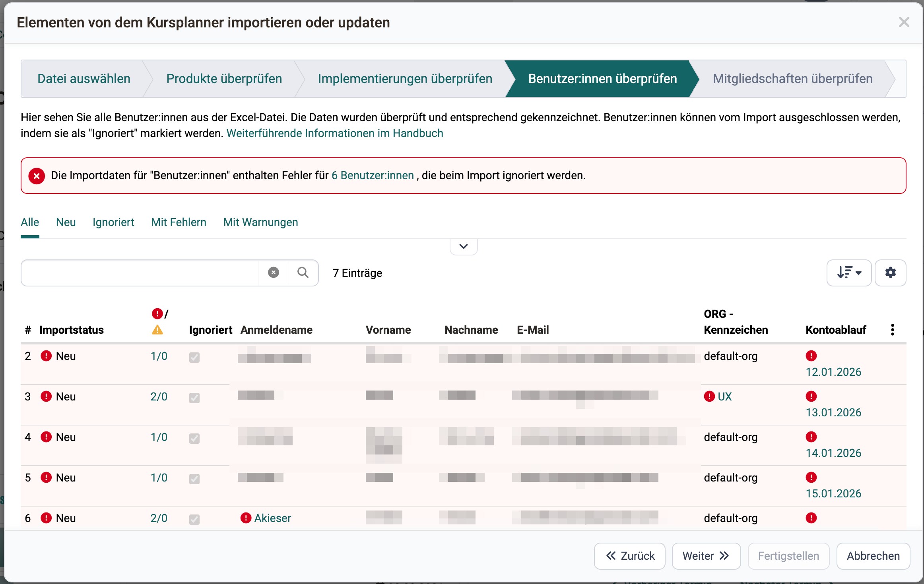Screen dimensions: 924x584
Task: Click the Abbrechen button
Action: point(873,556)
